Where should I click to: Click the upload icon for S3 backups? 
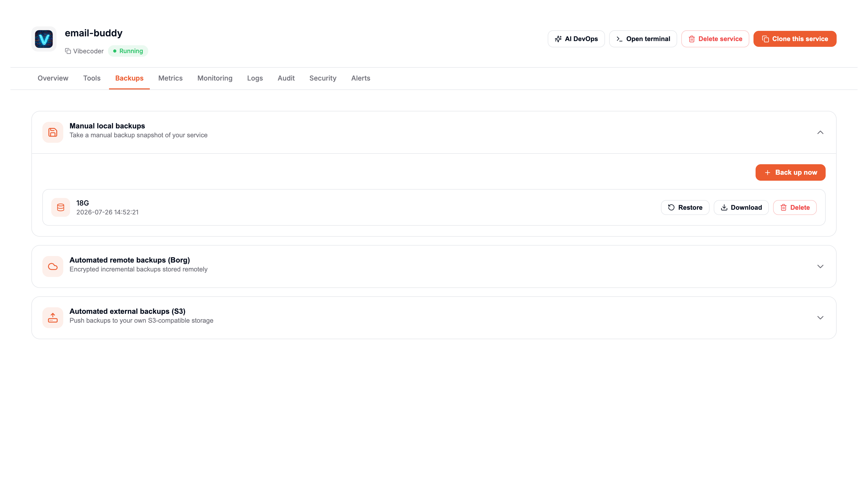[53, 318]
